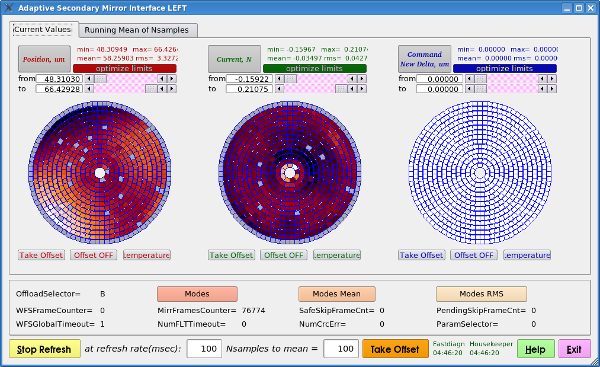Click the blue Offset OFF button
Viewport: 600px width, 367px height.
tap(474, 255)
